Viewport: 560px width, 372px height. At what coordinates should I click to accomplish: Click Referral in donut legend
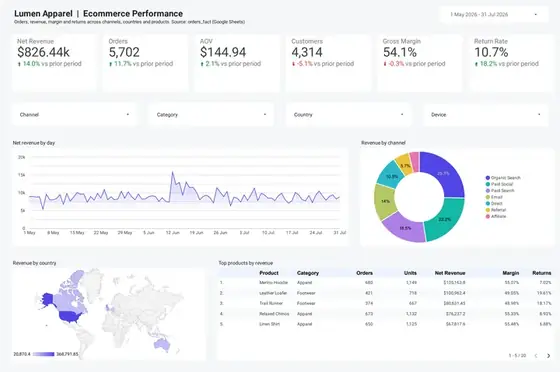click(x=496, y=210)
